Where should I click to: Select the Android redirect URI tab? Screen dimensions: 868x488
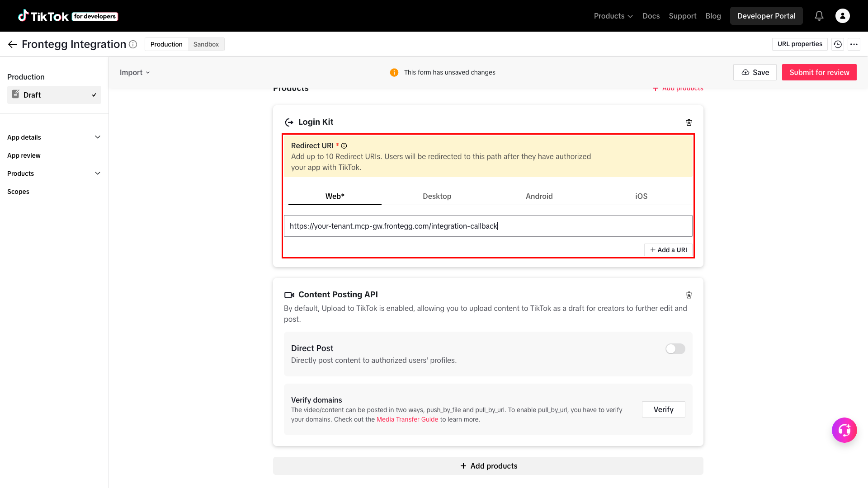539,196
